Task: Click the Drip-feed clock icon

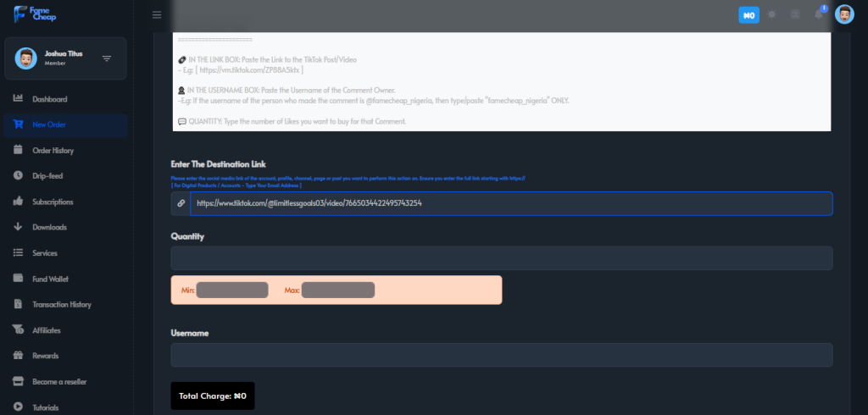Action: point(19,175)
